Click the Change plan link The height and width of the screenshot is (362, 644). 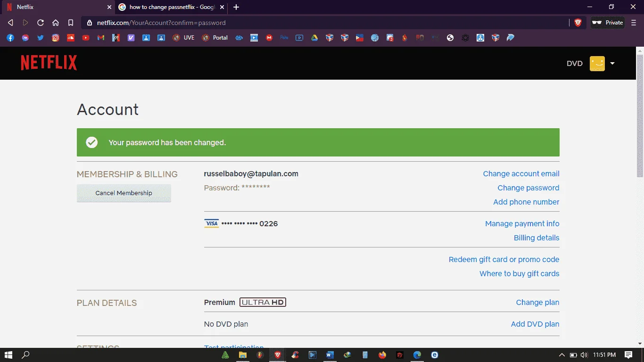[x=537, y=303]
